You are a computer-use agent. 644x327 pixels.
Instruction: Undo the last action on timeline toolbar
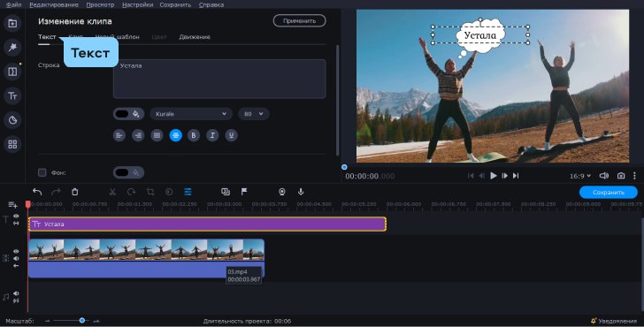click(x=37, y=192)
